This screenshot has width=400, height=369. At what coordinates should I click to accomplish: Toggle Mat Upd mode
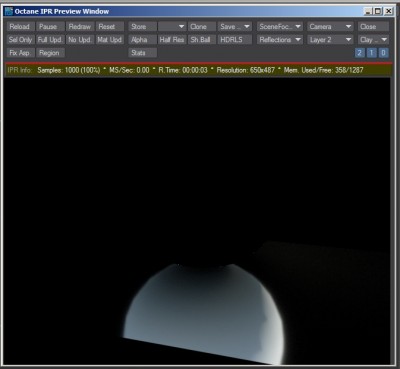pos(110,40)
